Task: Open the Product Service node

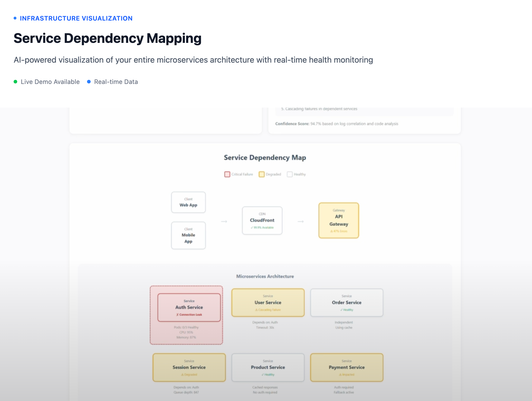Action: point(268,367)
